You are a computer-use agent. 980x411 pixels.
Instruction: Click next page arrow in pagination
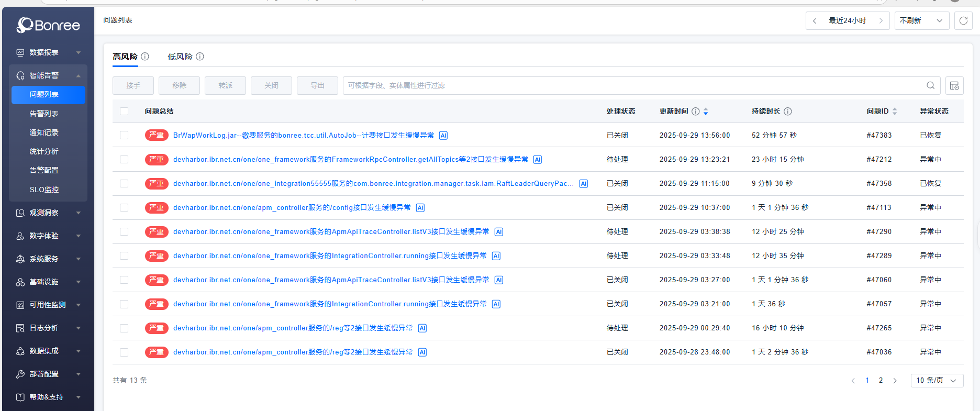click(895, 381)
